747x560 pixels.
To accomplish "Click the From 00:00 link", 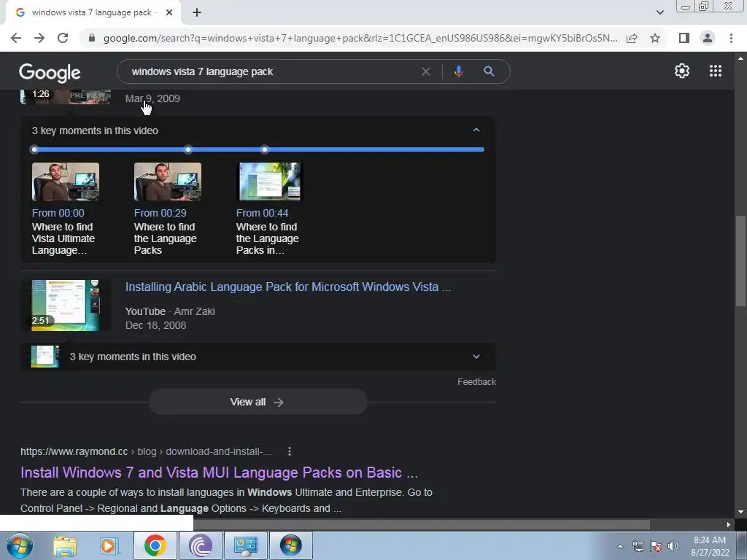I will click(x=58, y=213).
